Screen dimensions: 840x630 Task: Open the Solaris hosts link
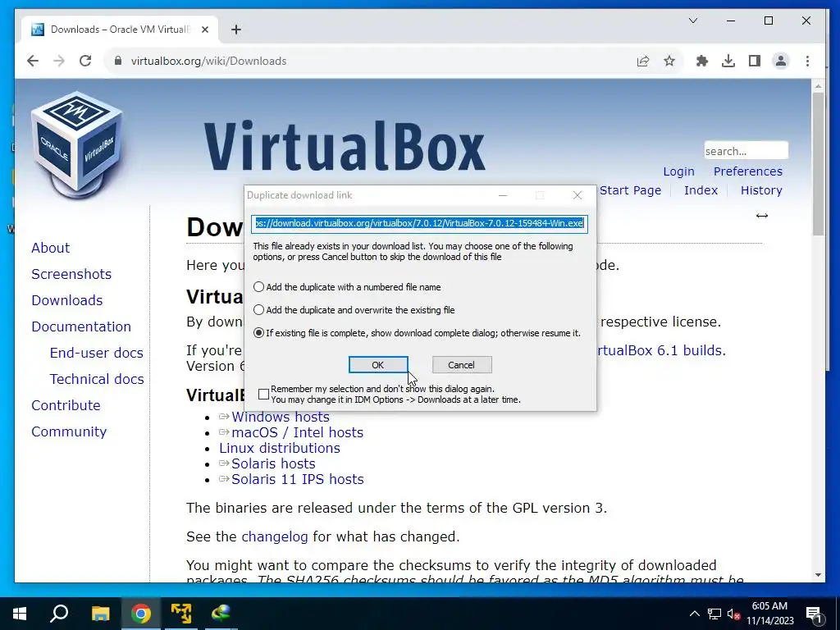273,463
